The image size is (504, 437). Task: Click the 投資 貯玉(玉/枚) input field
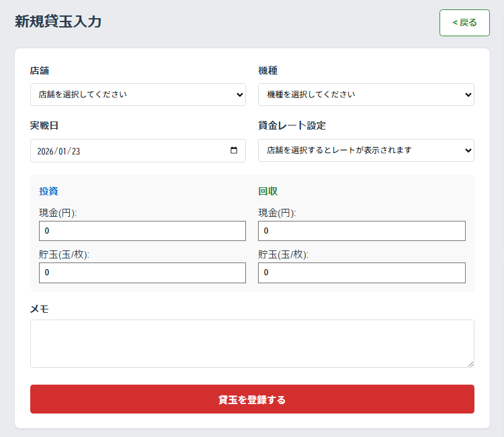tap(142, 273)
